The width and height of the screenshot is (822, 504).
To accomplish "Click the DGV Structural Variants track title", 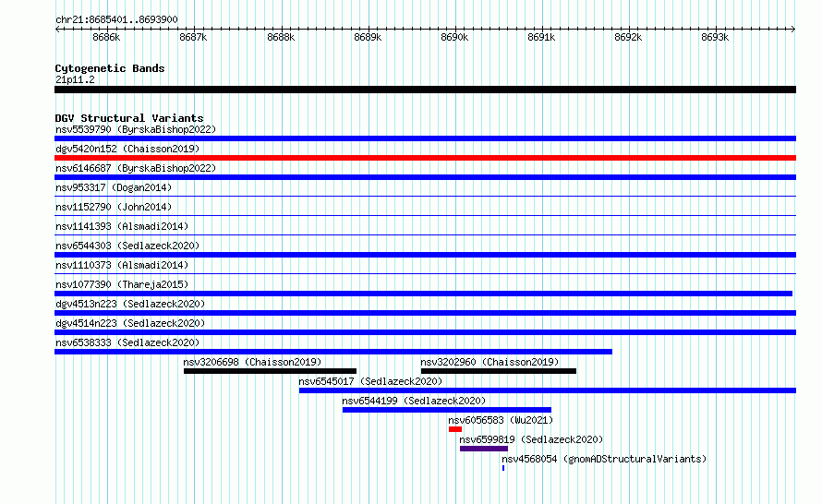I will pyautogui.click(x=129, y=118).
